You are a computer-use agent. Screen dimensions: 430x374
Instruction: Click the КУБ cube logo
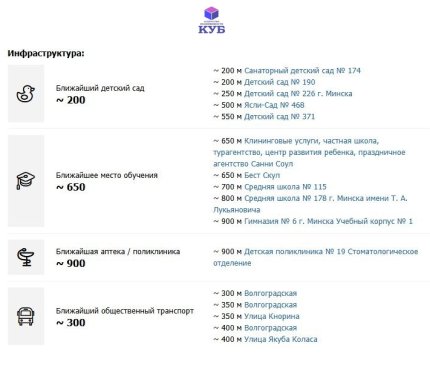(x=212, y=20)
